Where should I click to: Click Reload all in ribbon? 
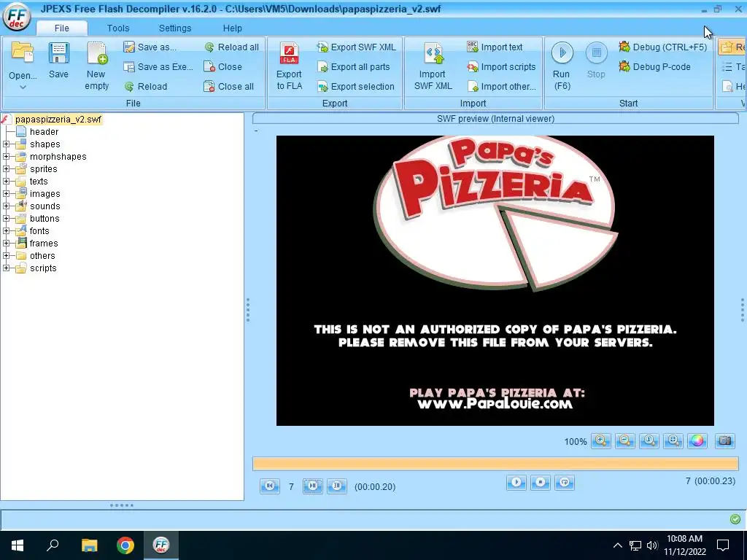pyautogui.click(x=231, y=47)
